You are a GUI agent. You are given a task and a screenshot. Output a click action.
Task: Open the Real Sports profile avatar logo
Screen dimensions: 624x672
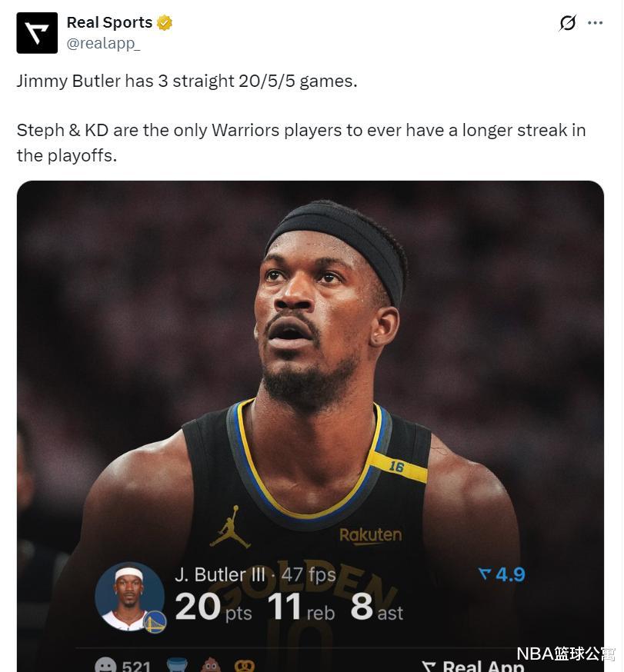pos(37,33)
